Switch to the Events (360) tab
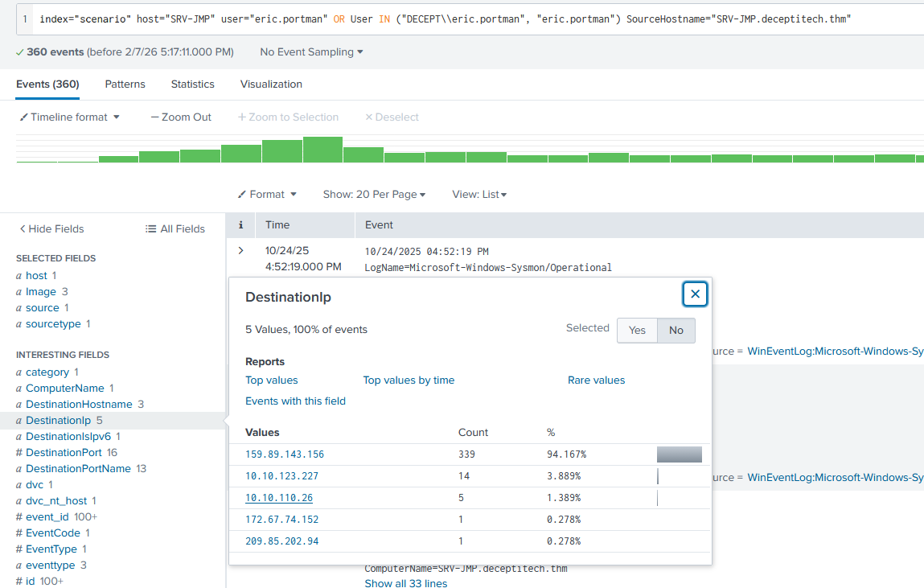The height and width of the screenshot is (588, 924). tap(47, 84)
